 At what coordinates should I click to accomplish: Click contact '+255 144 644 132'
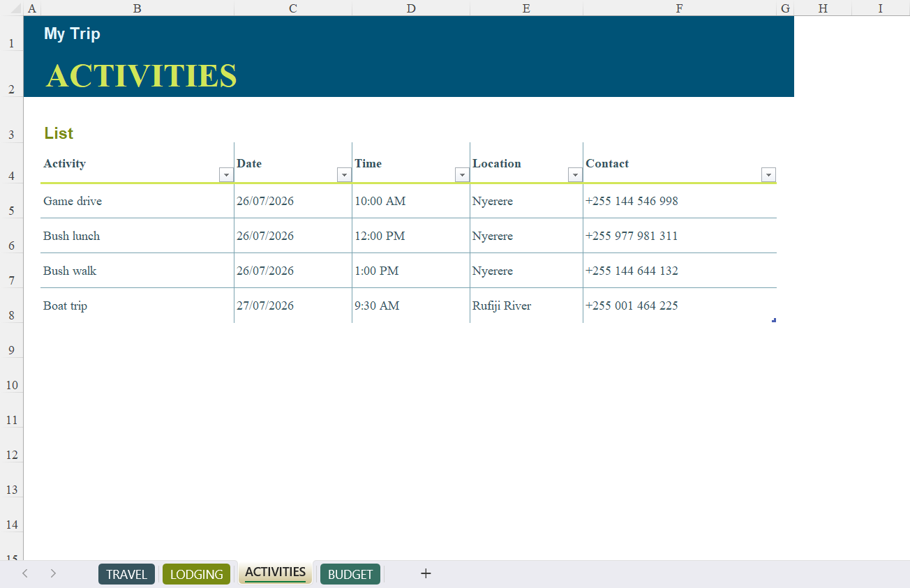[680, 271]
